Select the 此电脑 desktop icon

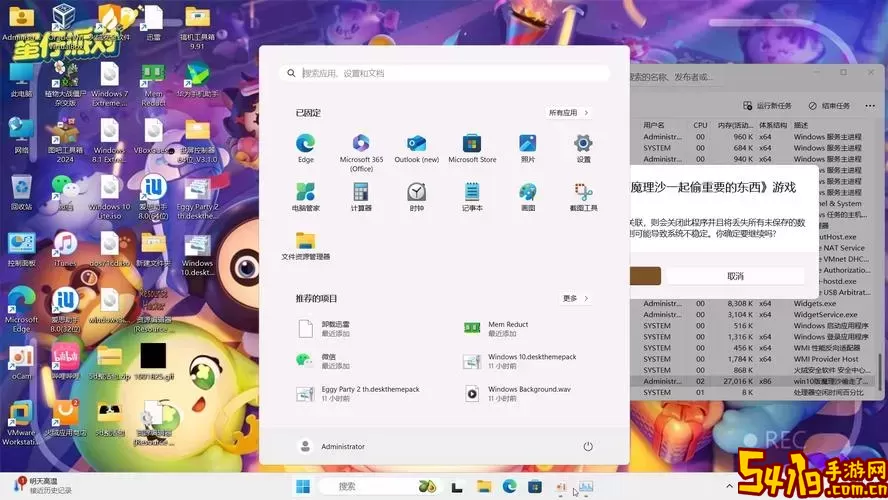21,80
